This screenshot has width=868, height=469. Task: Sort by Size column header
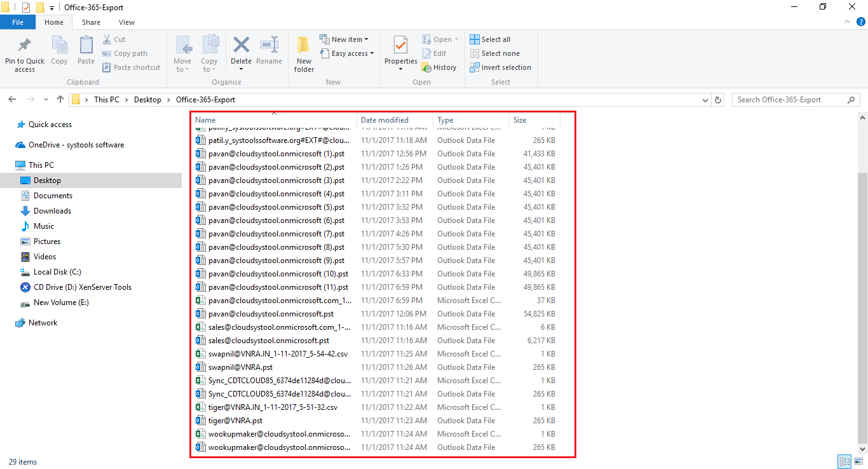coord(534,120)
